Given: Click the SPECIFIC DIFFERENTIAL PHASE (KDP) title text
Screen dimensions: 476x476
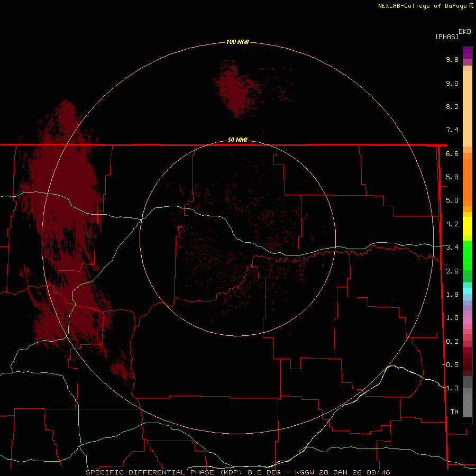Looking at the screenshot, I should 164,472.
